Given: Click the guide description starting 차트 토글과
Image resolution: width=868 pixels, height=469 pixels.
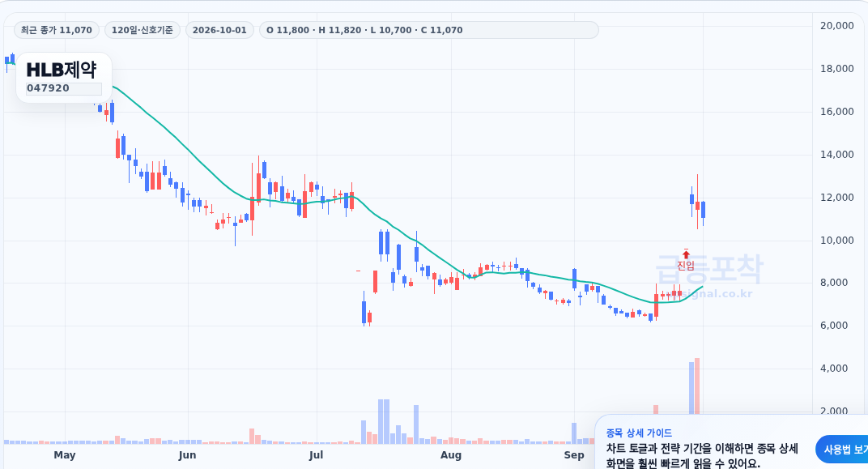Looking at the screenshot, I should coord(702,456).
